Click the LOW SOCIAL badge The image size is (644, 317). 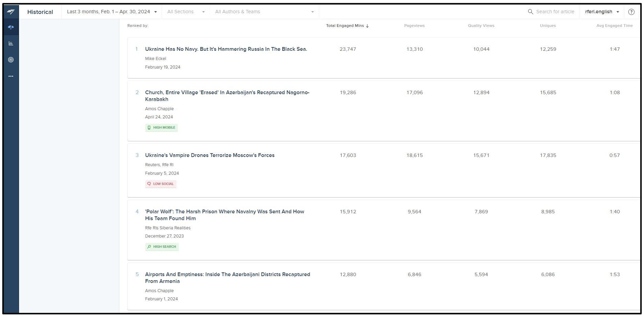point(160,184)
